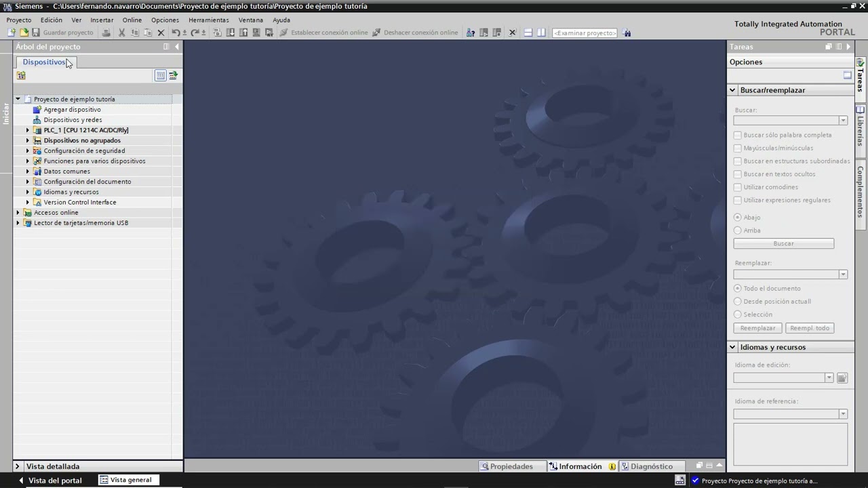Enable Buscar en textos ocultos checkbox
Screen dimensions: 868x488
click(738, 174)
